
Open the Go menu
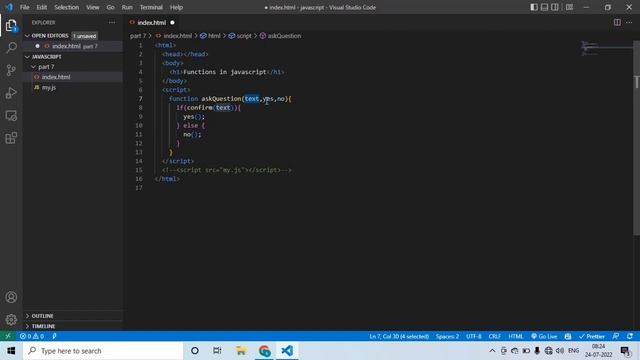coord(110,7)
